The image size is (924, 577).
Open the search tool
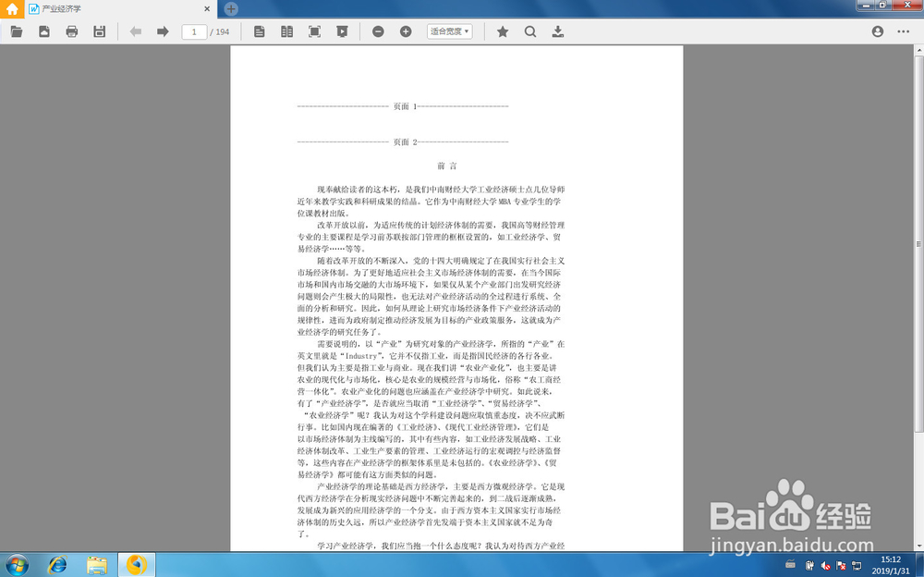click(529, 31)
